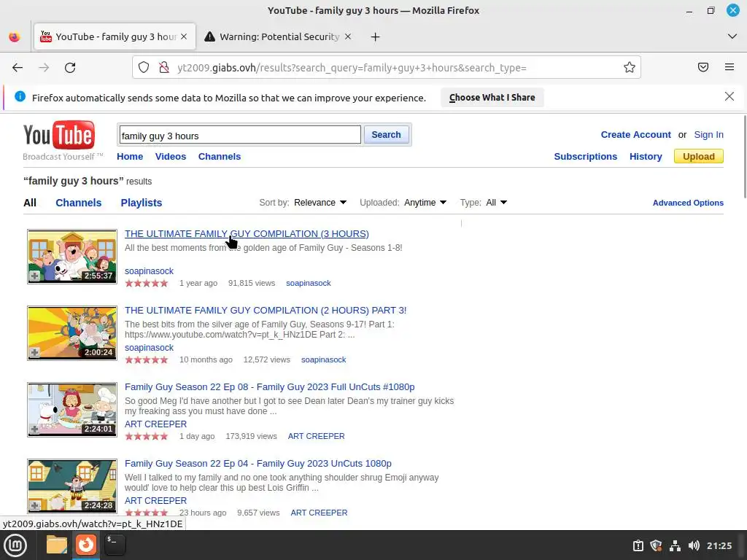
Task: Close the Warning Potential Security tab
Action: pyautogui.click(x=348, y=36)
